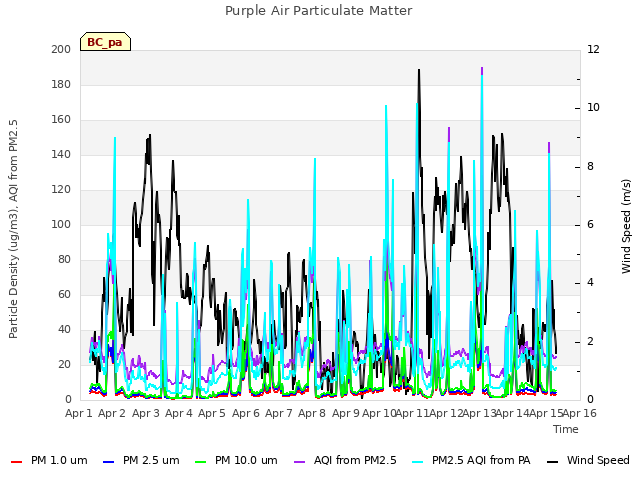
Task: Click the BC_pa site label box
Action: click(105, 42)
